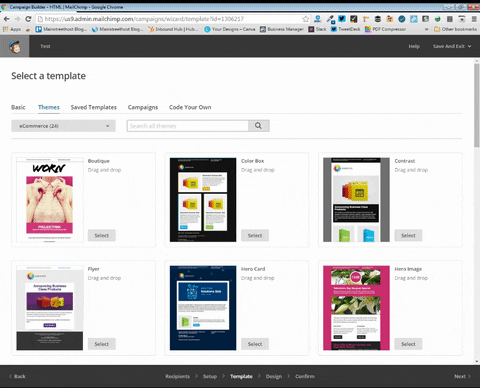Expand the Save And Exit dropdown
The image size is (480, 388).
[452, 46]
